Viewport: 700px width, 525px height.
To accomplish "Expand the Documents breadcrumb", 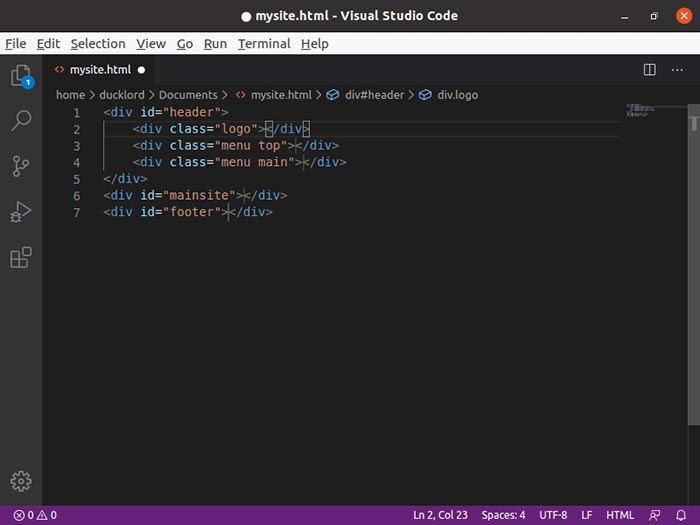I will [188, 95].
